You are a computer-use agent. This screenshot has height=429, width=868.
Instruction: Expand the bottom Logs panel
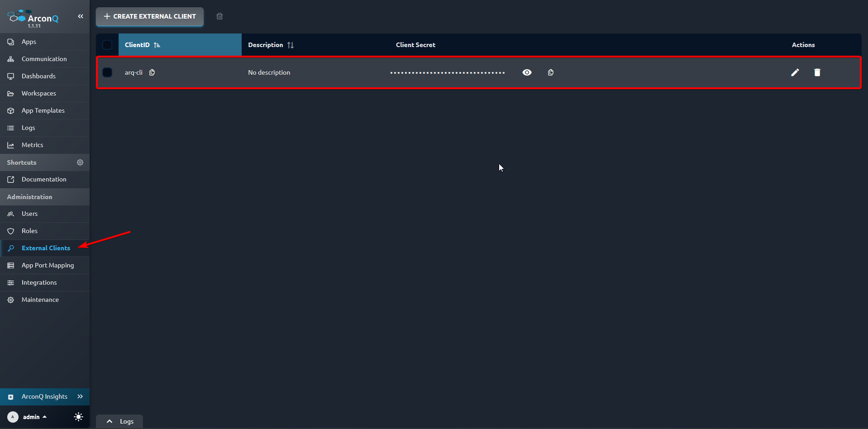tap(119, 421)
